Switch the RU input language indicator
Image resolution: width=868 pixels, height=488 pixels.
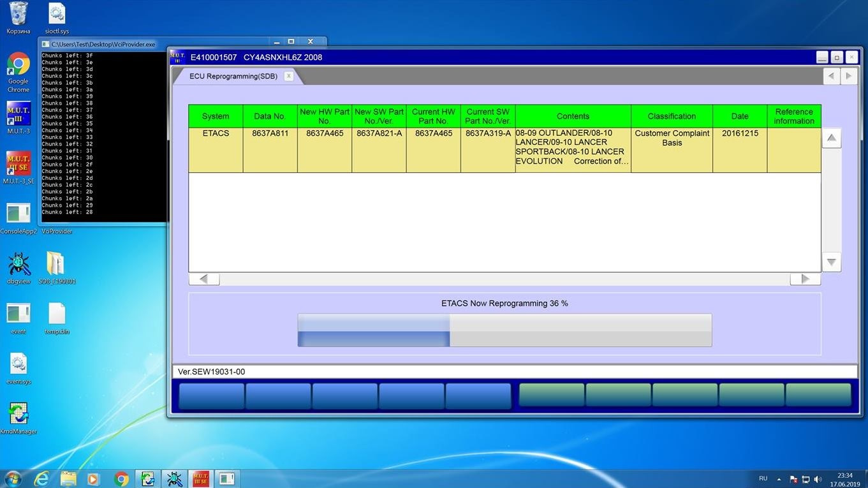tap(763, 478)
